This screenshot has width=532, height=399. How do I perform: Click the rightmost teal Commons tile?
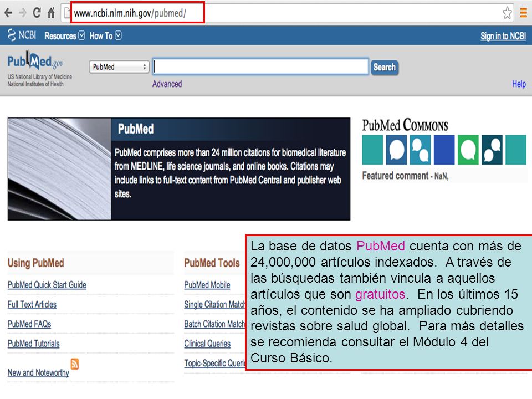[516, 150]
